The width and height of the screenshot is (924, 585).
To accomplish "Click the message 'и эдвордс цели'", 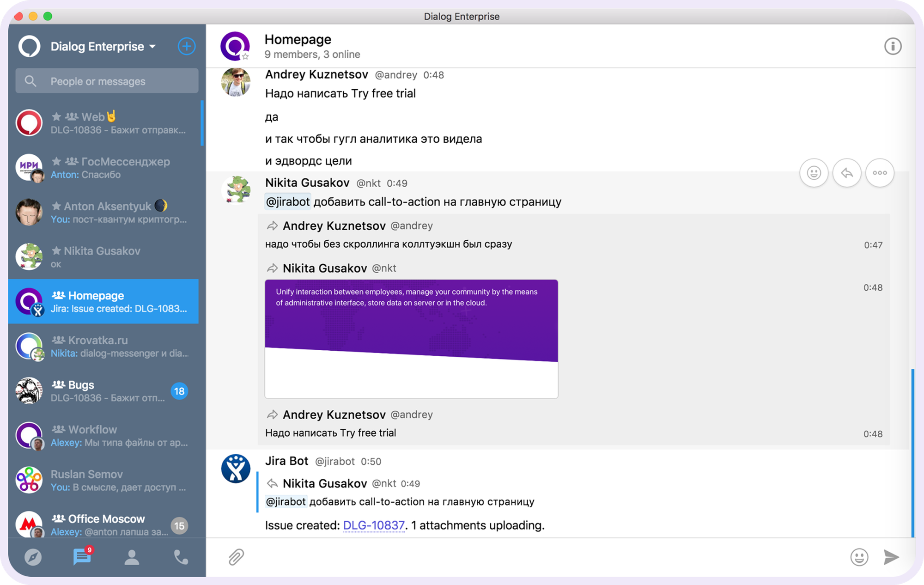I will coord(308,161).
